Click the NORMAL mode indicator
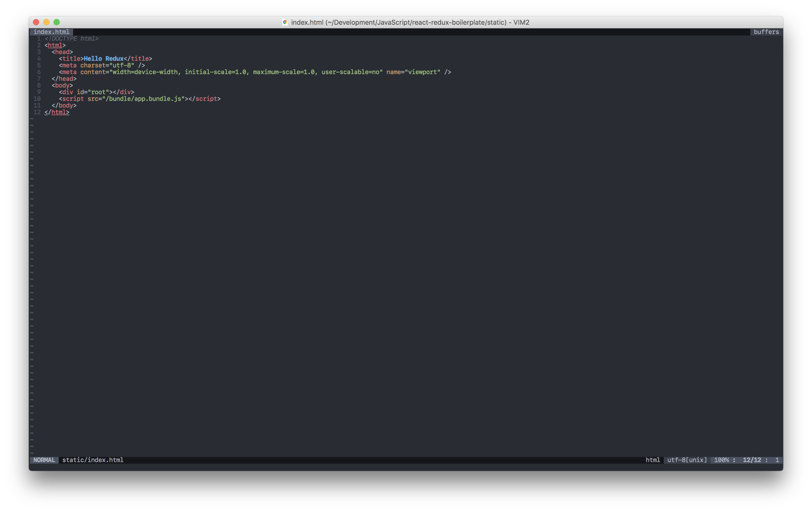This screenshot has width=812, height=512. click(44, 460)
